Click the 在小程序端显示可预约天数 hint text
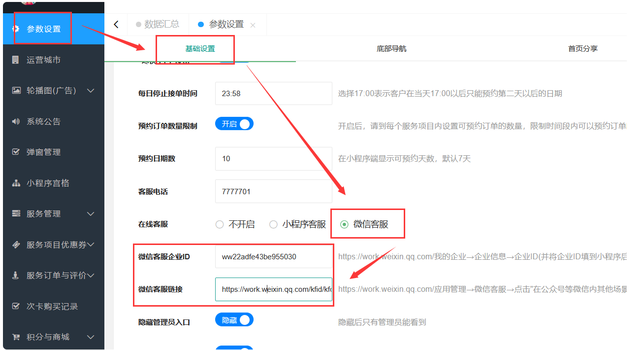Image resolution: width=644 pixels, height=350 pixels. pos(404,159)
